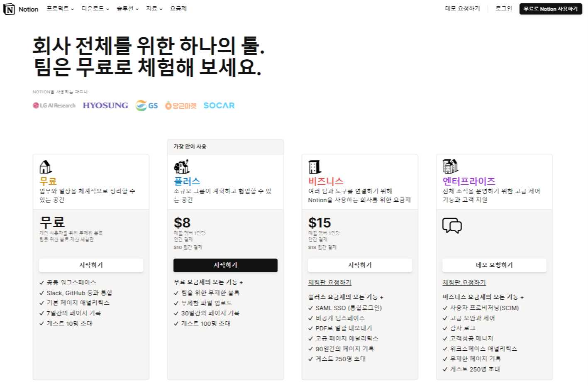588x386 pixels.
Task: Expand the 자료 dropdown menu
Action: (x=154, y=9)
